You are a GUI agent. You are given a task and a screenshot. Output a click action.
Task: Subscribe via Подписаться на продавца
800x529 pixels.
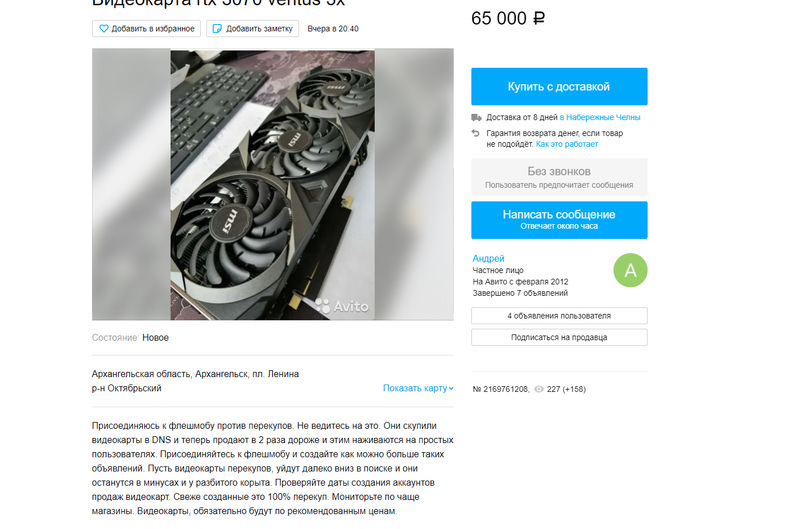pyautogui.click(x=559, y=337)
